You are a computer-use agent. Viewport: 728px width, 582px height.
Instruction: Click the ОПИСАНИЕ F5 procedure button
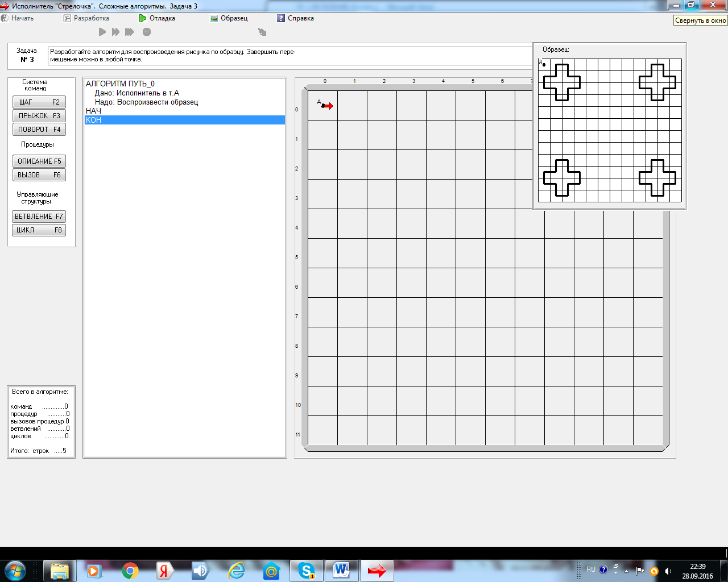tap(39, 161)
